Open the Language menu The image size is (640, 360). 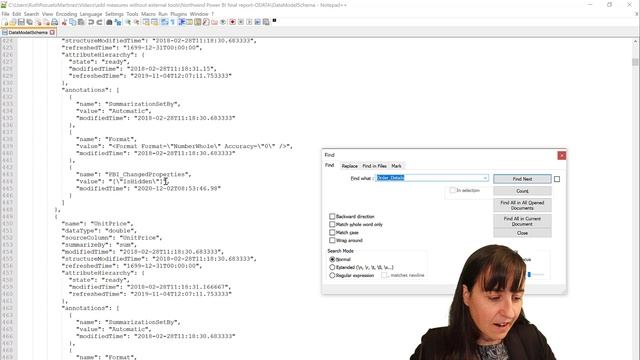click(x=91, y=14)
